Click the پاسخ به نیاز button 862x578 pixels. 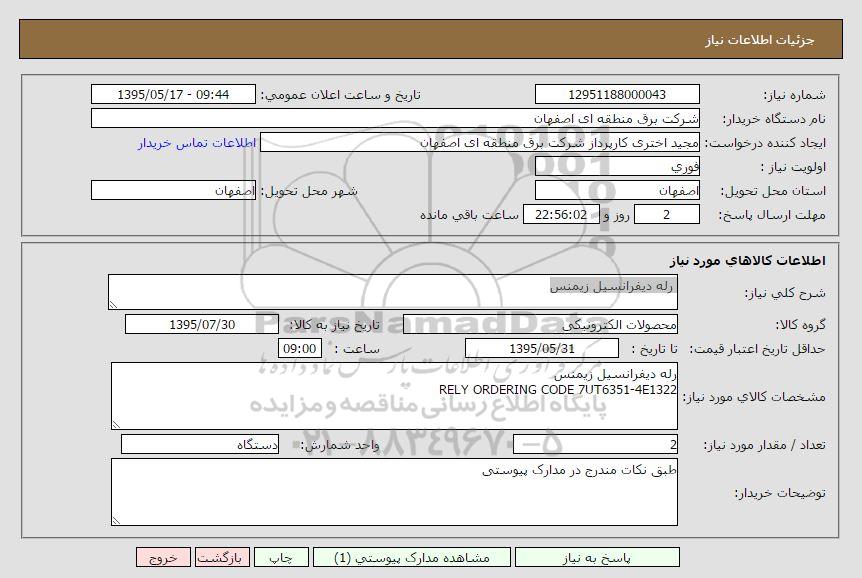click(x=597, y=558)
